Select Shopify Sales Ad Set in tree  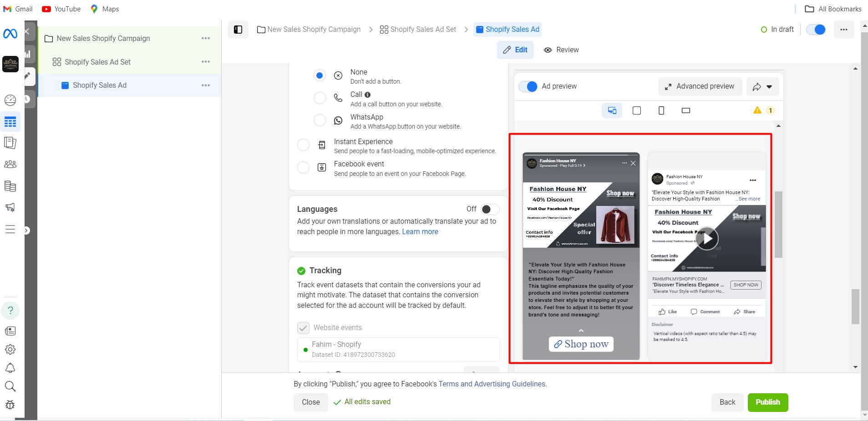click(97, 62)
